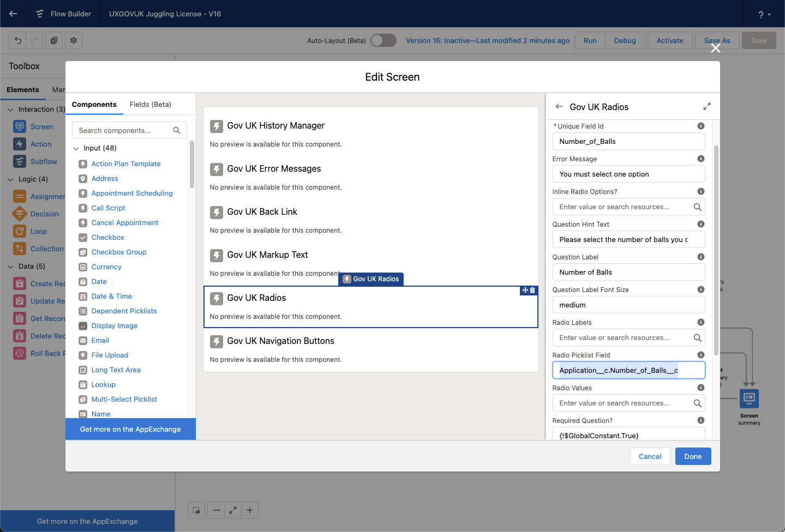Collapse the Input (48) component section
The height and width of the screenshot is (532, 785).
[x=75, y=148]
